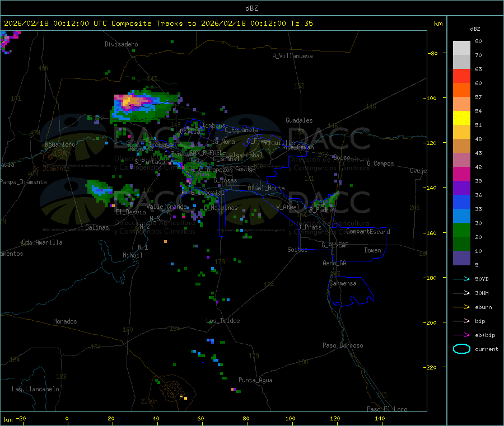Click the Guadales map label
The width and height of the screenshot is (504, 426).
pos(299,120)
